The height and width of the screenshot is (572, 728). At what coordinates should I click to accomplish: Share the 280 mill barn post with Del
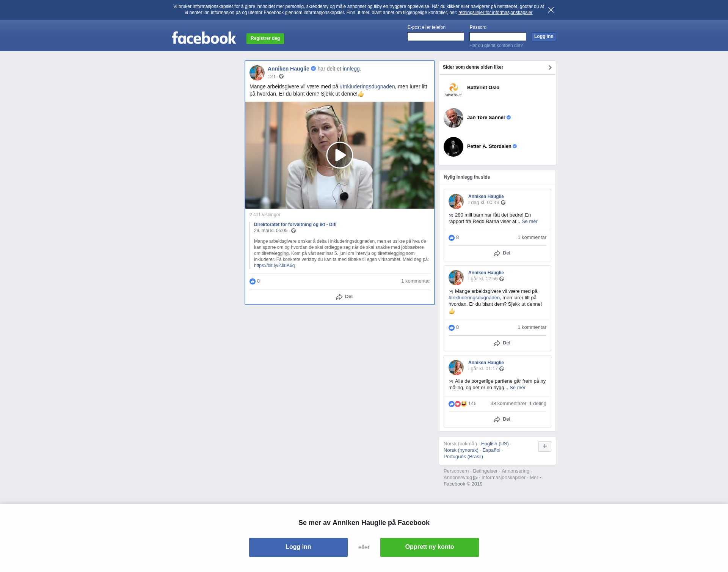tap(502, 253)
